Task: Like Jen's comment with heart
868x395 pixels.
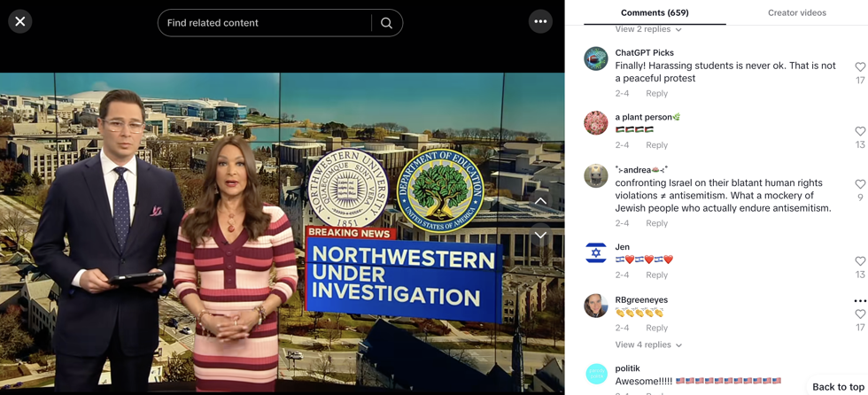Action: coord(859,261)
